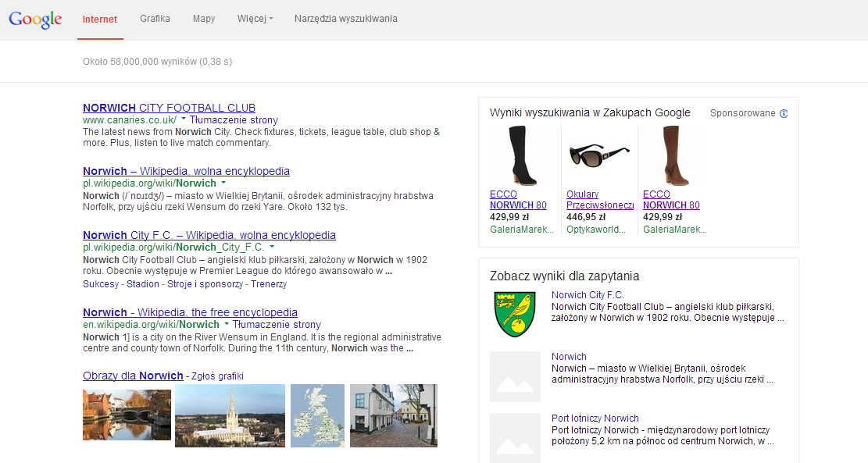Open the Sponsorowane info icon
The width and height of the screenshot is (868, 463).
click(784, 113)
